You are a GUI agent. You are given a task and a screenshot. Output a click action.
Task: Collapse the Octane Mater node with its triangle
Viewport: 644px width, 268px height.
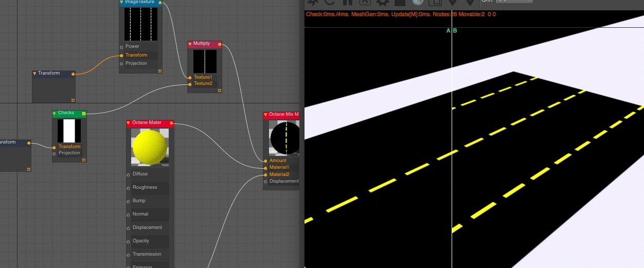(129, 123)
